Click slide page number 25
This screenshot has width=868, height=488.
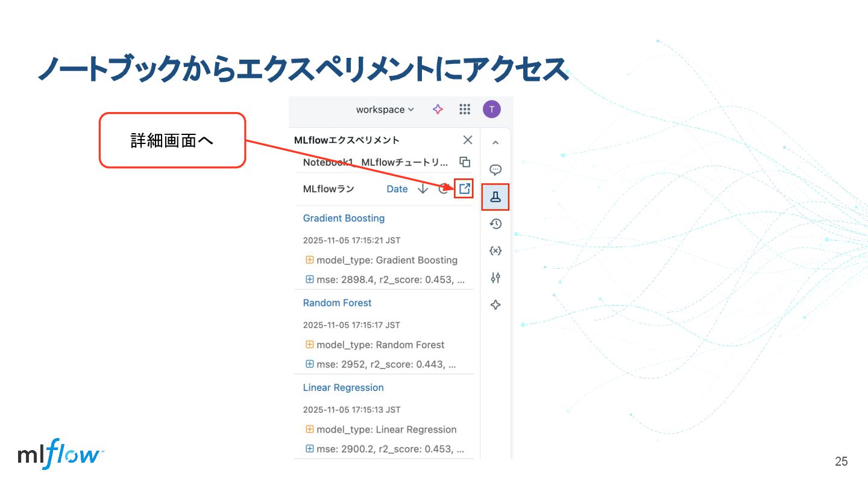coord(841,461)
